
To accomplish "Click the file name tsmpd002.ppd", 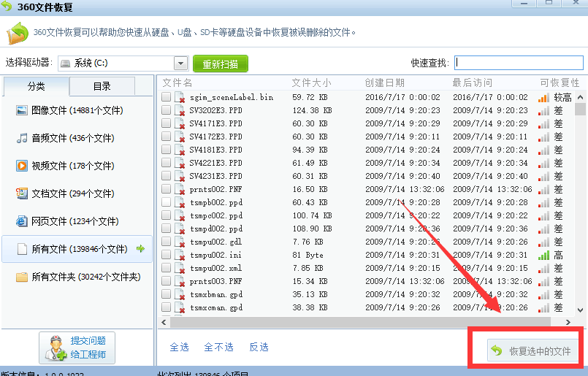I will 216,229.
